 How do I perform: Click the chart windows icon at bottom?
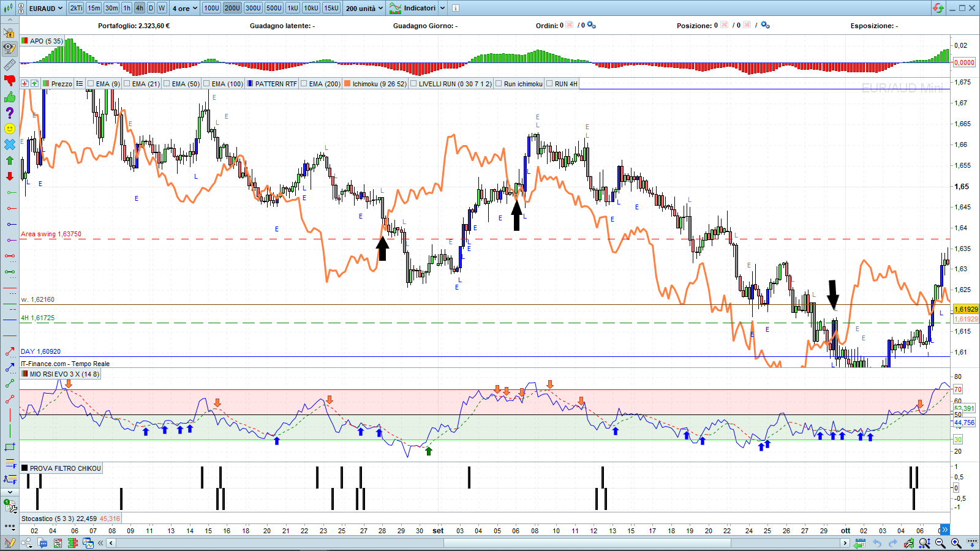88,543
